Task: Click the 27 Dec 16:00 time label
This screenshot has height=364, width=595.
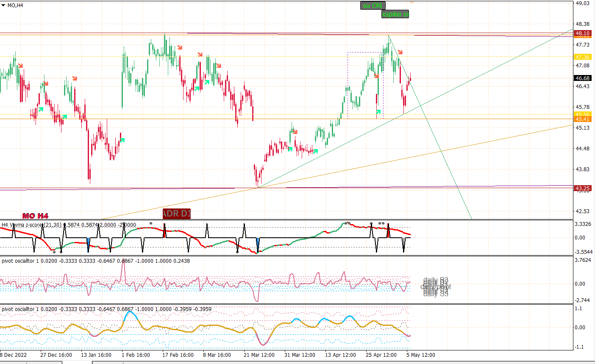Action: coord(56,355)
